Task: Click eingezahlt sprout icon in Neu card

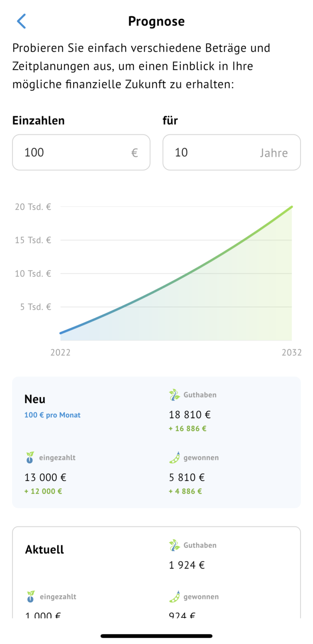Action: pos(30,458)
